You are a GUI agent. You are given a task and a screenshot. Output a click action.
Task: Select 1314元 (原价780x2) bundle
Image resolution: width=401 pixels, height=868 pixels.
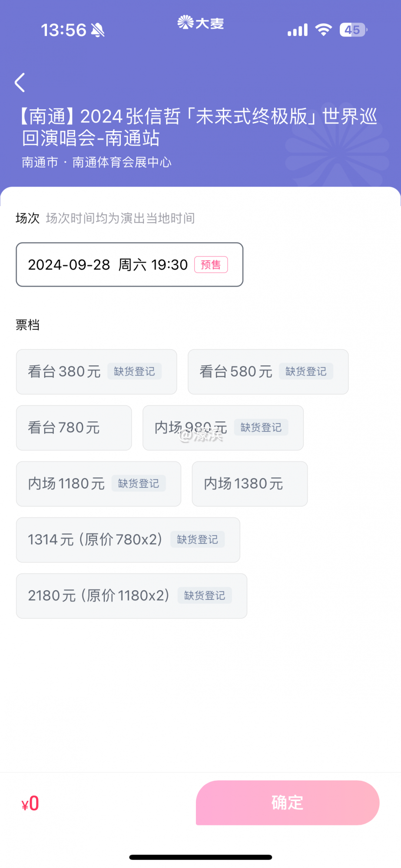128,540
